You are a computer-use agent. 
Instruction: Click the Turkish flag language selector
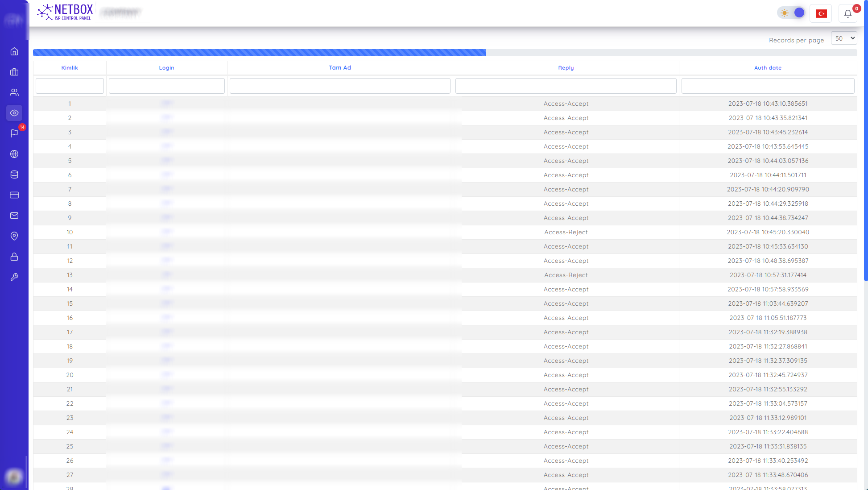(x=821, y=13)
